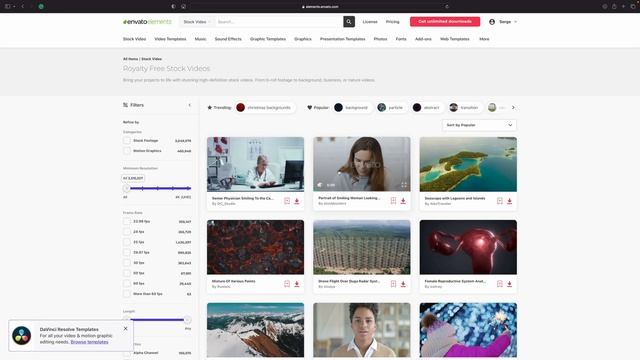The height and width of the screenshot is (360, 640).
Task: Collapse the Filters panel arrow
Action: pyautogui.click(x=189, y=105)
